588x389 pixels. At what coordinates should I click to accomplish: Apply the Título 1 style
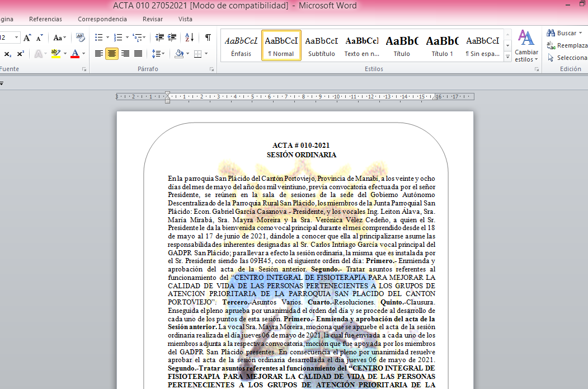[x=442, y=46]
